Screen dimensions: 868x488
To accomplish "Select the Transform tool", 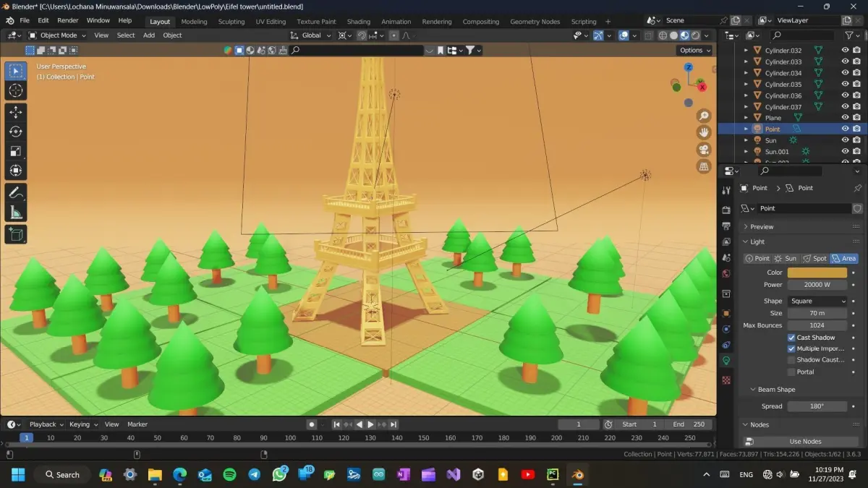I will coord(16,171).
